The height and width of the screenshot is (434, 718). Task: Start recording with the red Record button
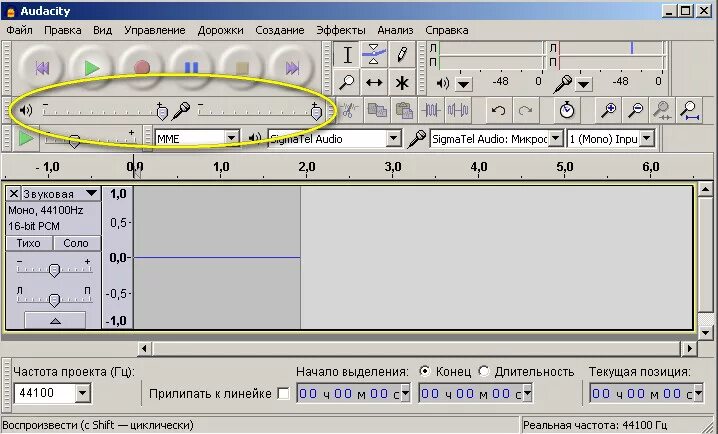coord(142,68)
